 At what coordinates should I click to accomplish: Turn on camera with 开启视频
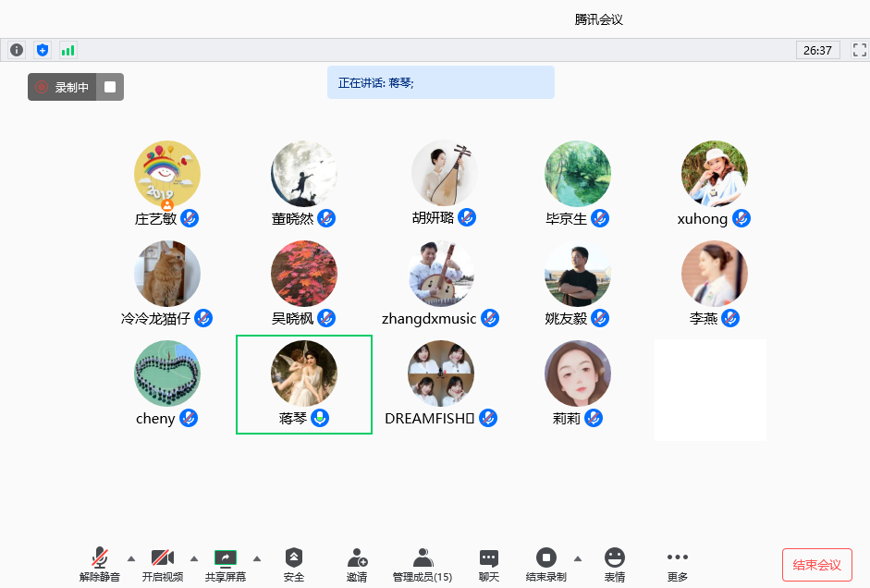163,564
